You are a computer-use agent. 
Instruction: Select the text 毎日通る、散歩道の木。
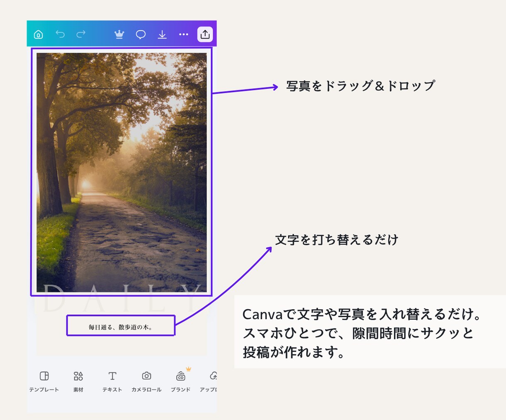point(121,327)
